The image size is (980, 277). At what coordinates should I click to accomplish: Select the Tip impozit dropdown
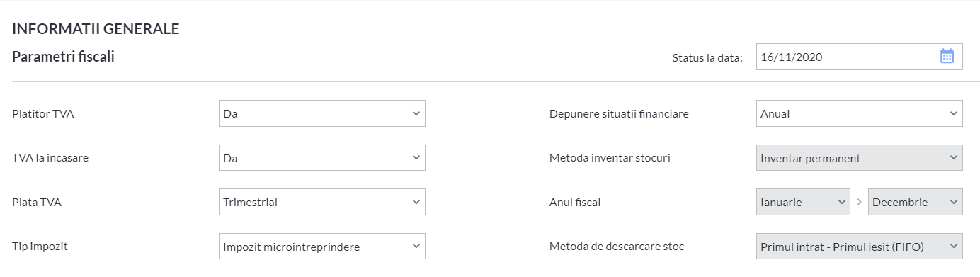tap(322, 247)
